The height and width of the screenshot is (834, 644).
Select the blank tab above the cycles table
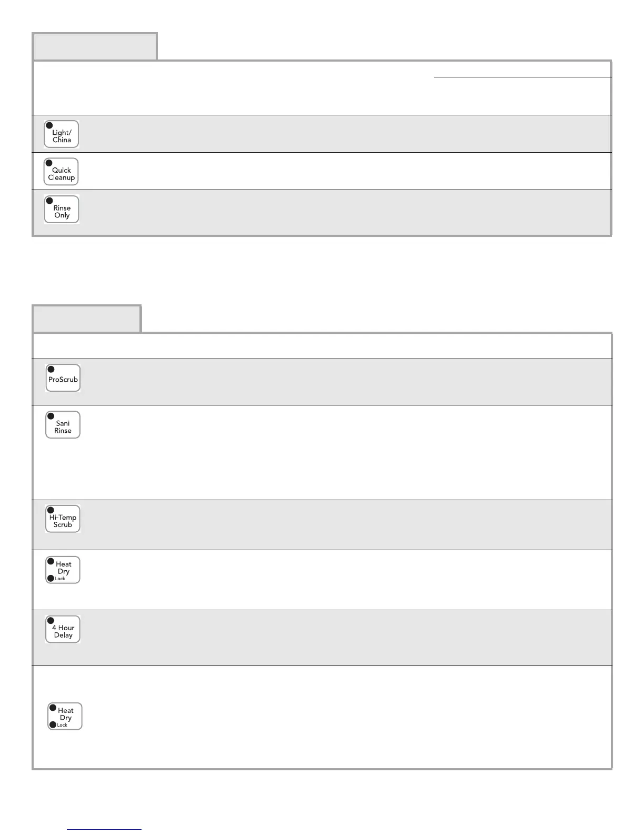(95, 47)
